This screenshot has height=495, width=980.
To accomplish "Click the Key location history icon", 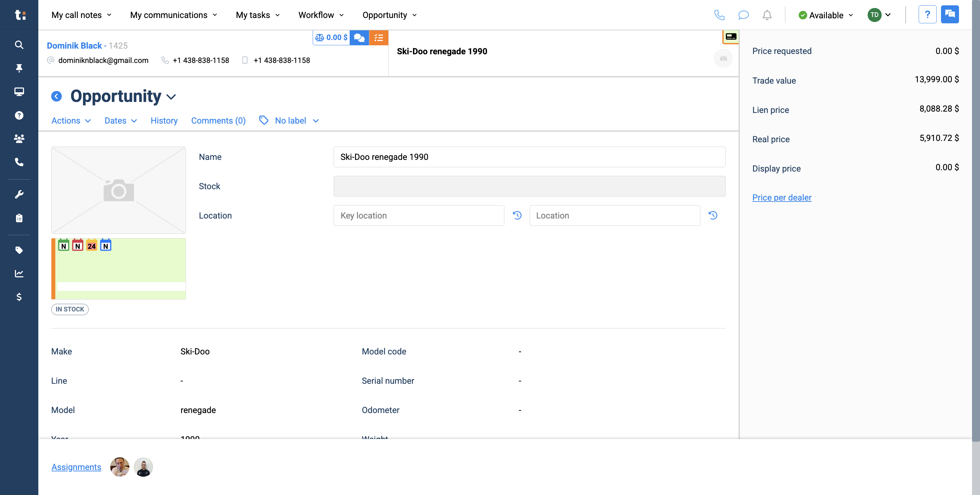I will point(517,215).
